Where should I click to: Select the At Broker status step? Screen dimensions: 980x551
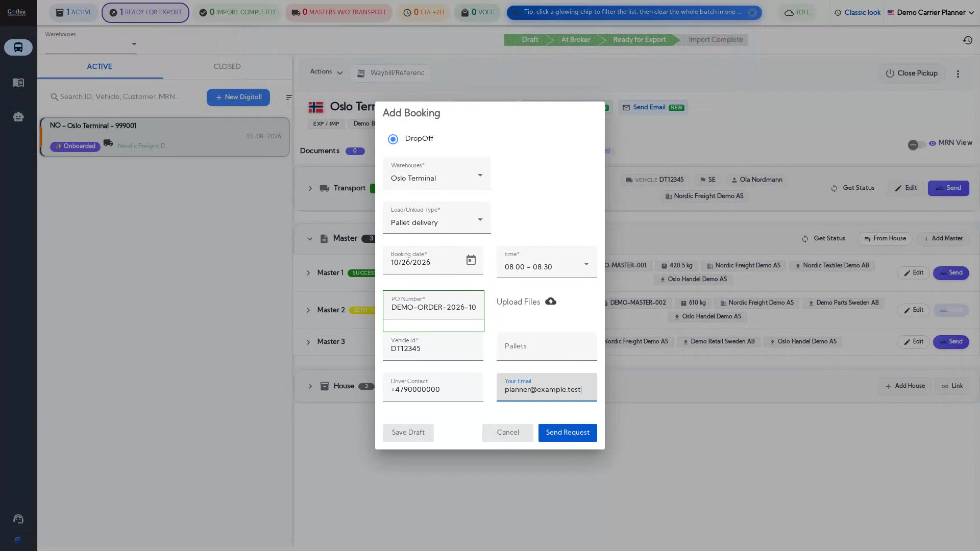[575, 40]
